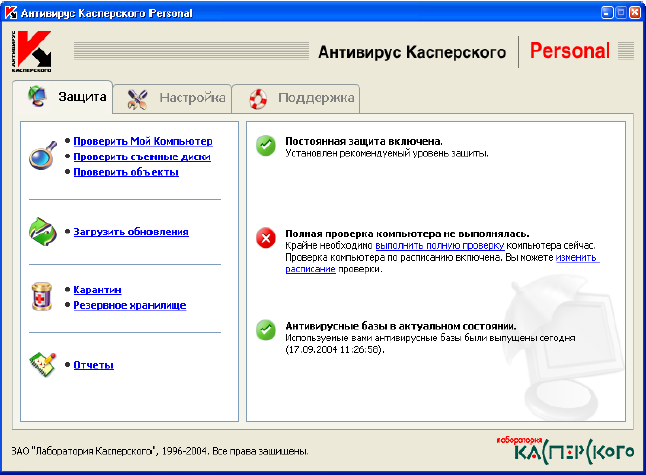Viewport: 646px width, 475px height.
Task: Minimize the Kaspersky window
Action: [x=607, y=13]
